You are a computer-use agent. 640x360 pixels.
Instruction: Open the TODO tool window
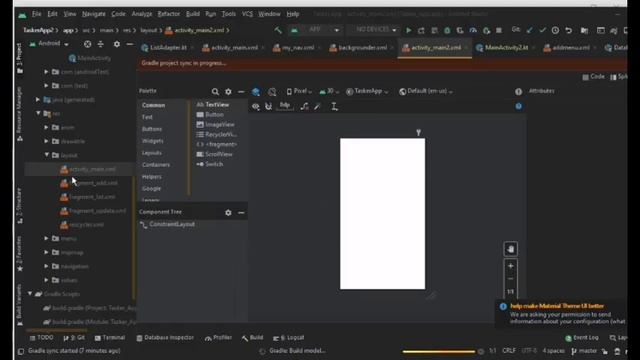pos(42,338)
